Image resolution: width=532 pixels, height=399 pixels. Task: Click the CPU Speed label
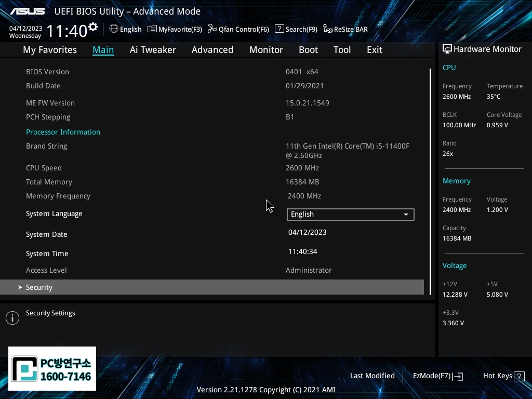pyautogui.click(x=44, y=168)
